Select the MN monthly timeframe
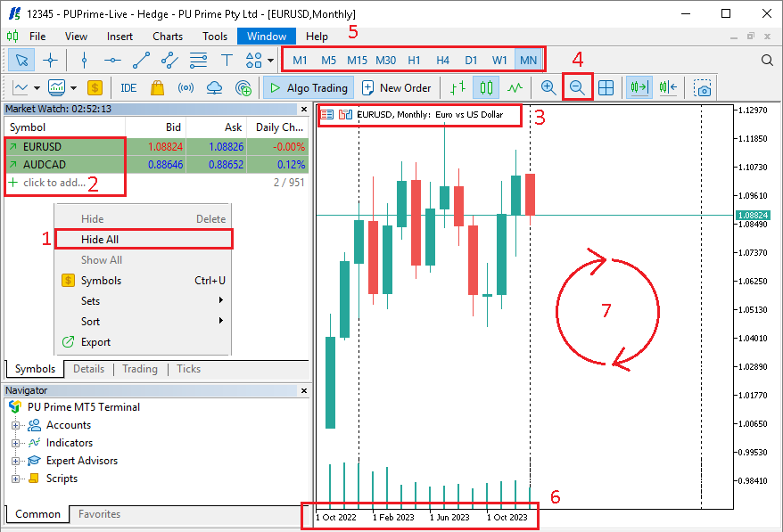The image size is (783, 532). (528, 60)
